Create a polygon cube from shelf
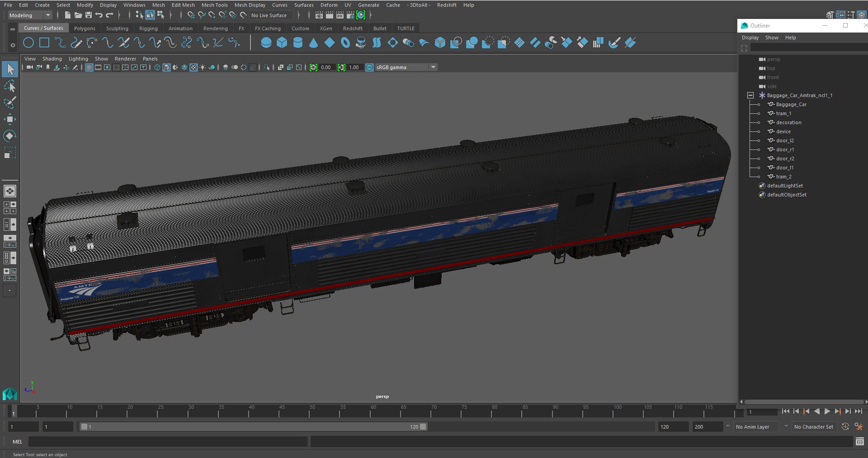 pyautogui.click(x=282, y=43)
